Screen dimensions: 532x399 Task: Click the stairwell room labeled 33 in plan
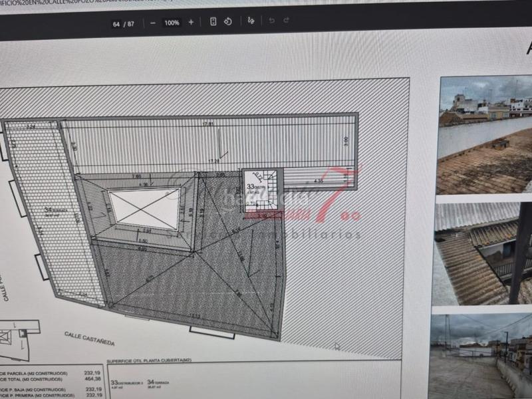(262, 190)
